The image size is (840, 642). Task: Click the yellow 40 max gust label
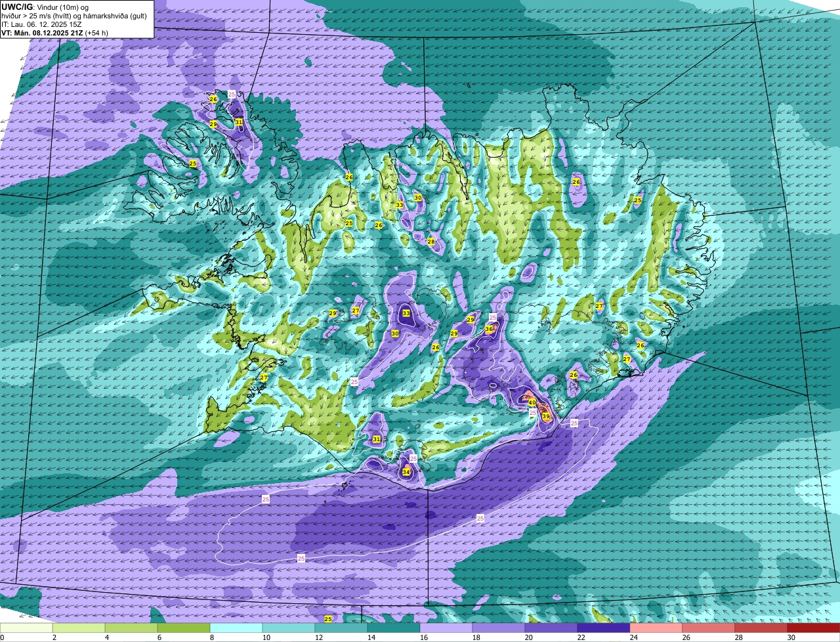pos(532,403)
